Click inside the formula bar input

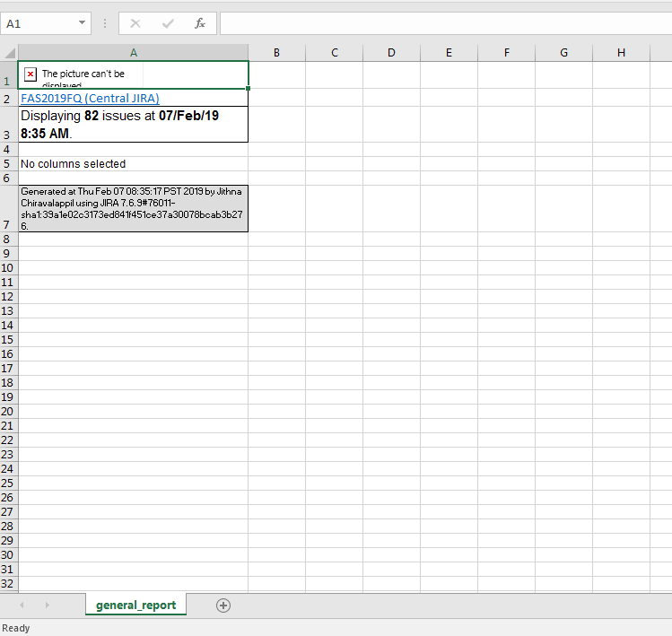446,23
